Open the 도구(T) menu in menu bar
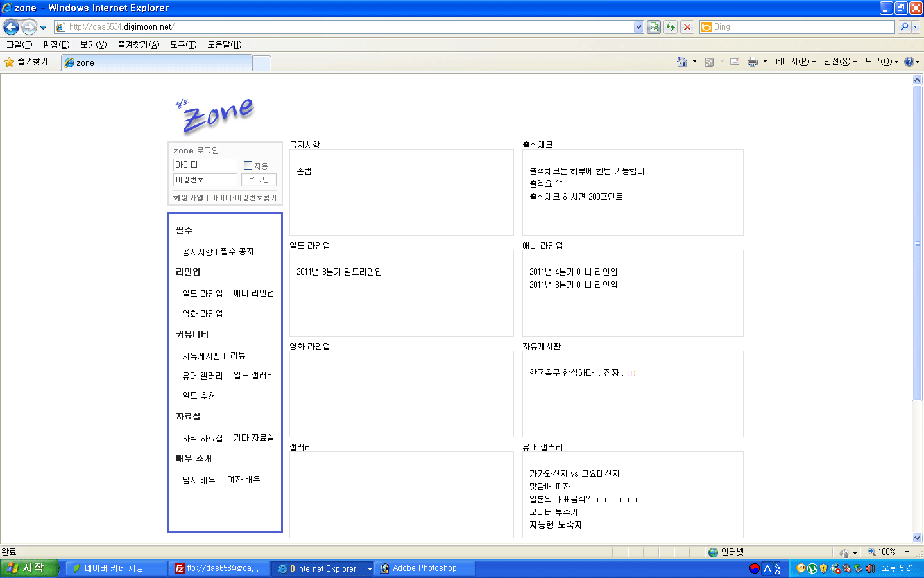 pyautogui.click(x=184, y=44)
